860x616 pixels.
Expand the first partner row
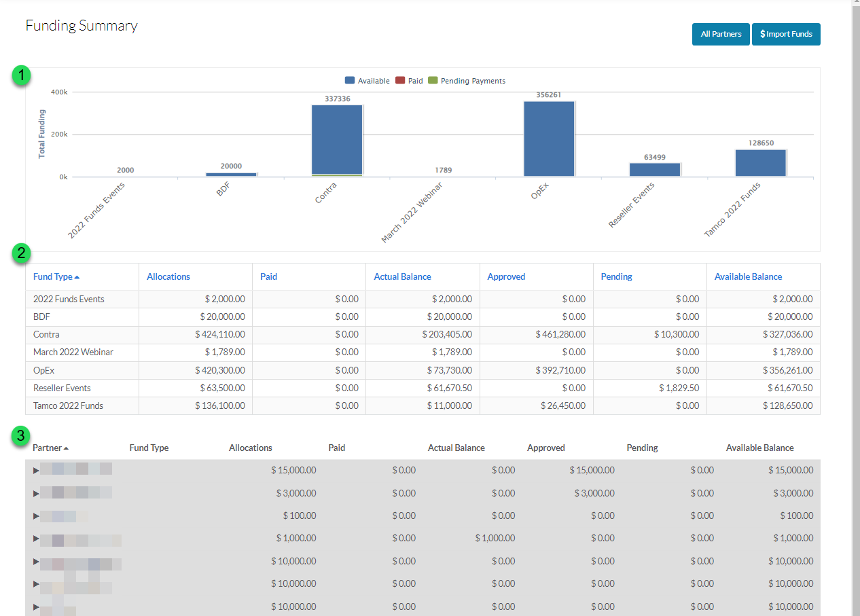[36, 469]
